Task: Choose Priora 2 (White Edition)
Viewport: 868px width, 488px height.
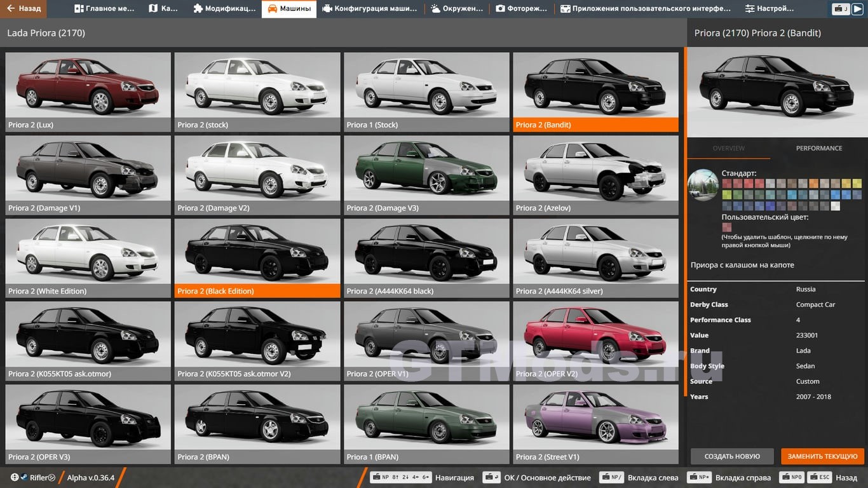Action: click(x=88, y=258)
